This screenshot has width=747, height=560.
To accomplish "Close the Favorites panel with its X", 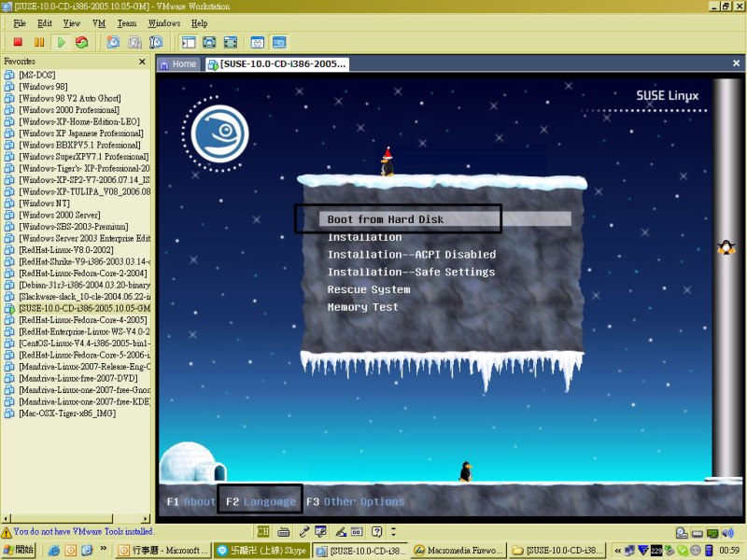I will click(142, 62).
